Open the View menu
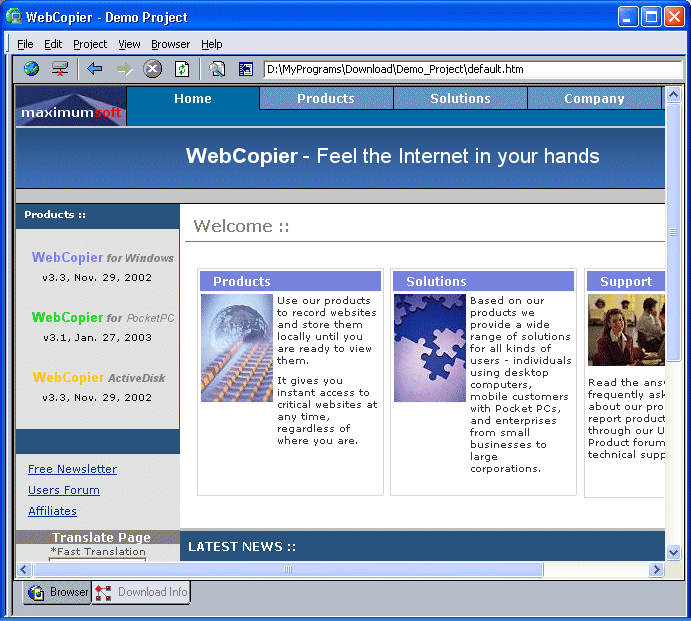The height and width of the screenshot is (621, 691). click(129, 44)
